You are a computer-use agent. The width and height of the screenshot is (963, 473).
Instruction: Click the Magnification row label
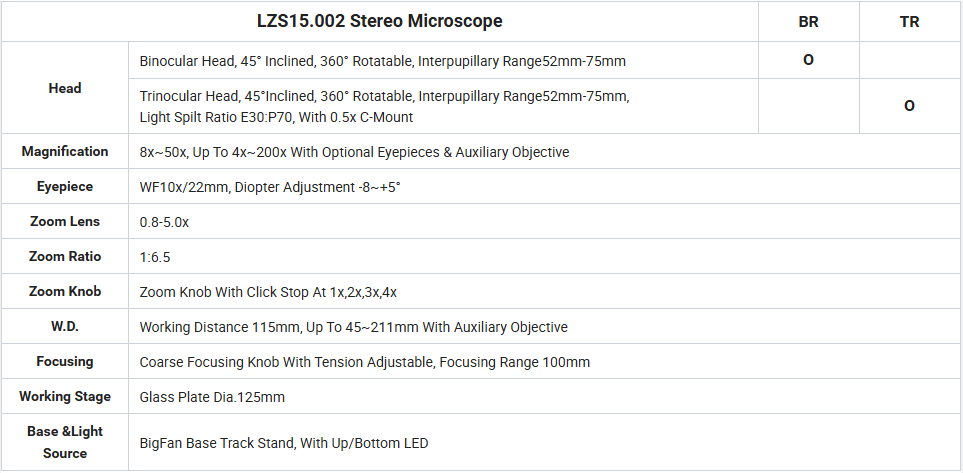[x=64, y=151]
